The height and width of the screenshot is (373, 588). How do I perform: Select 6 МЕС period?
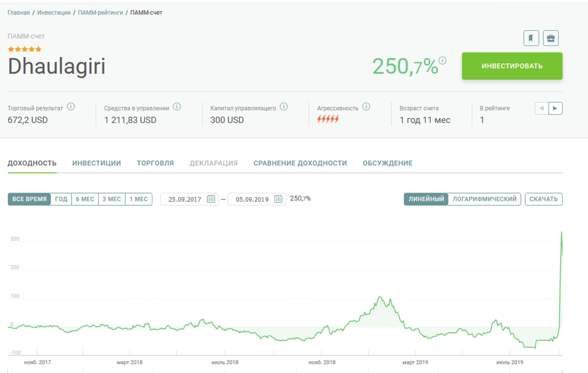[85, 199]
